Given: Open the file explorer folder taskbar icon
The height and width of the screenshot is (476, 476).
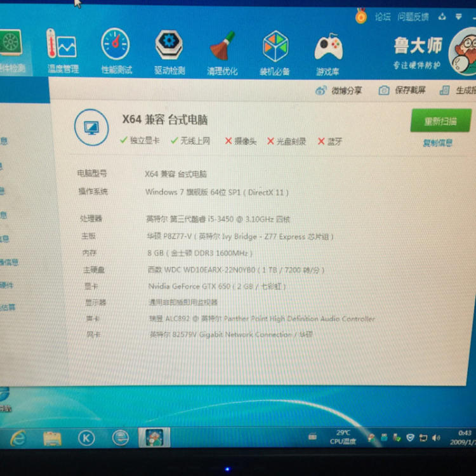Looking at the screenshot, I should coord(52,439).
